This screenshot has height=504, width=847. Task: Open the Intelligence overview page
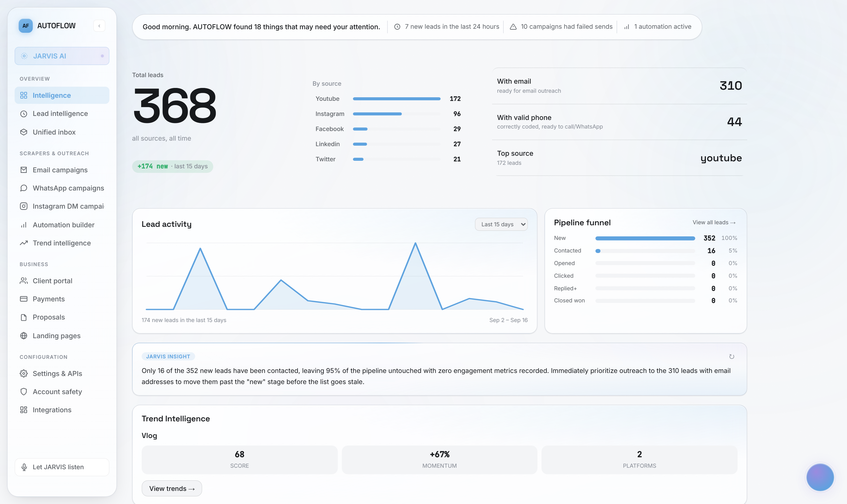[x=62, y=96]
